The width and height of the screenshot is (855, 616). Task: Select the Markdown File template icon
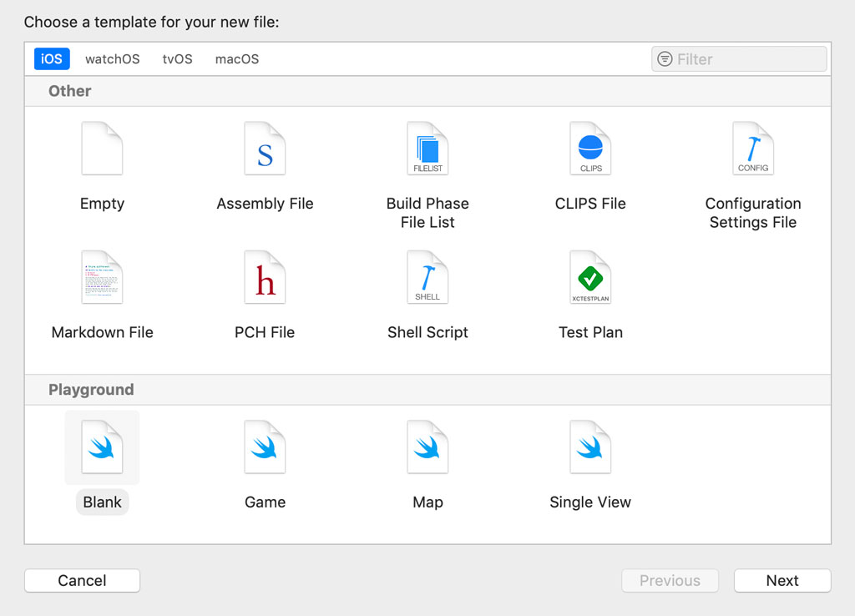102,277
